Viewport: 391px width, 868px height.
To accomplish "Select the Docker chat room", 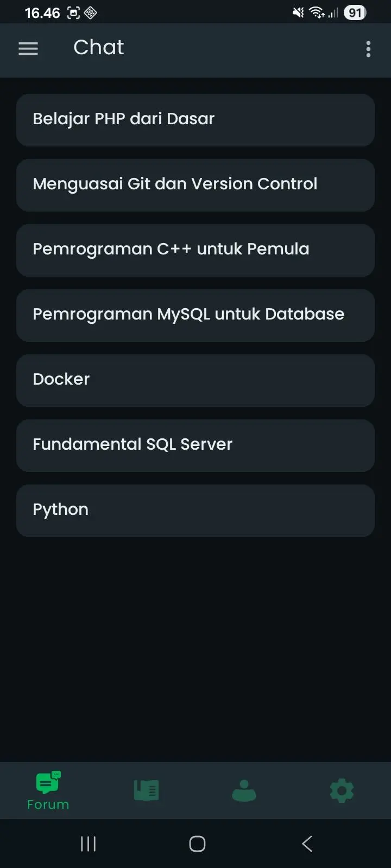I will coord(195,380).
